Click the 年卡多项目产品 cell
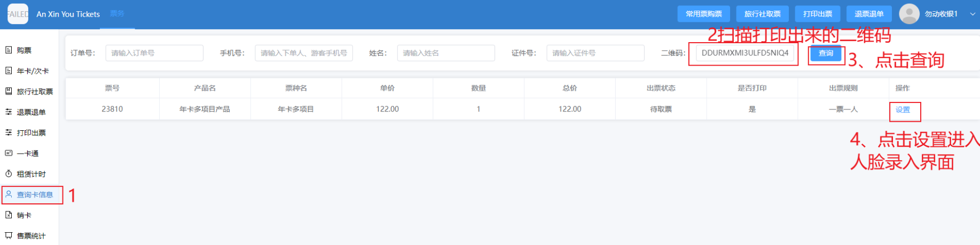 [x=205, y=109]
